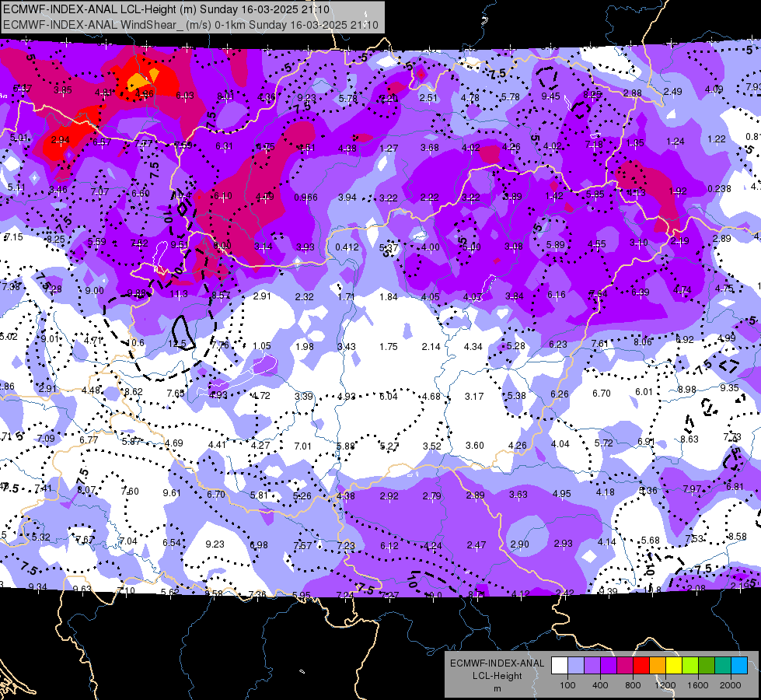Screen dimensions: 761x700
Task: Click the wind shear value 0.238
Action: point(719,189)
